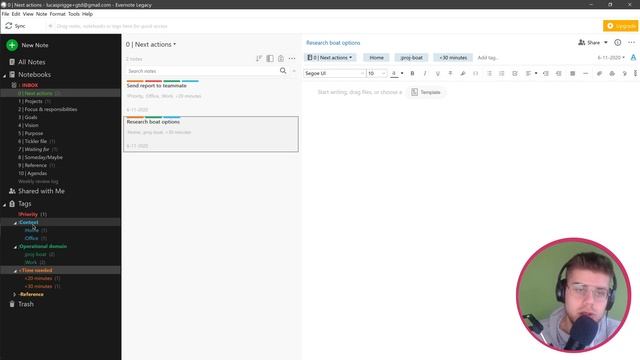The height and width of the screenshot is (360, 640).
Task: Click the Upgrade button
Action: [x=620, y=26]
